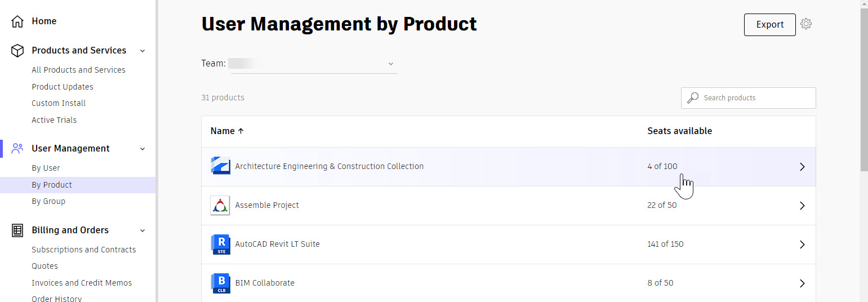Click the "4 of 100" seats value

(662, 166)
